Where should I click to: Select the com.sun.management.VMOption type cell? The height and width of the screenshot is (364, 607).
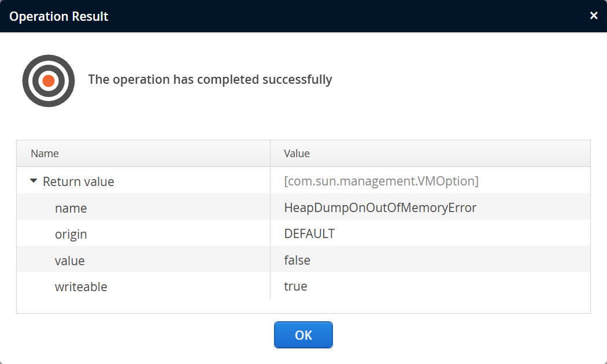coord(381,181)
